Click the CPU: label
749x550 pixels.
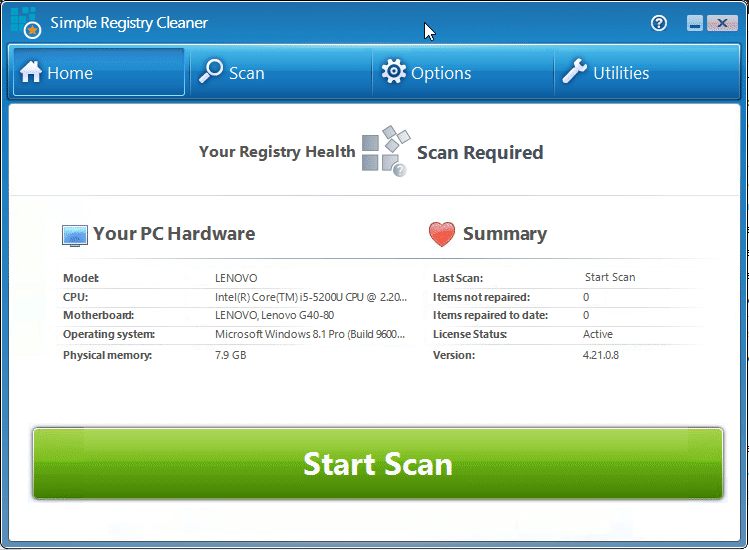pyautogui.click(x=75, y=297)
